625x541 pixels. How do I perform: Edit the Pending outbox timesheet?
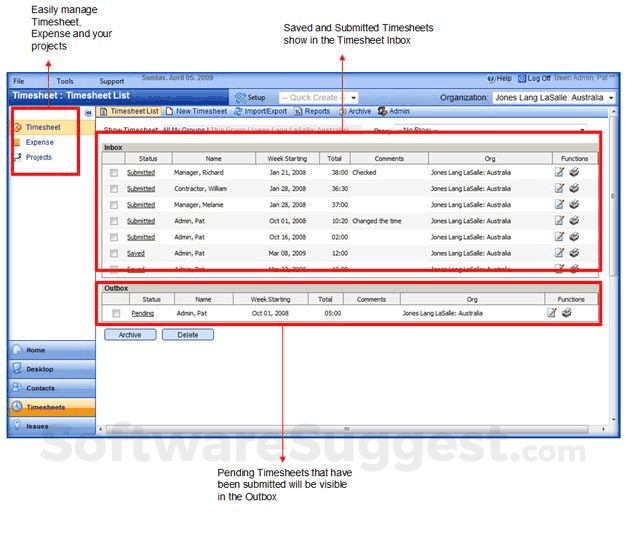pos(552,313)
